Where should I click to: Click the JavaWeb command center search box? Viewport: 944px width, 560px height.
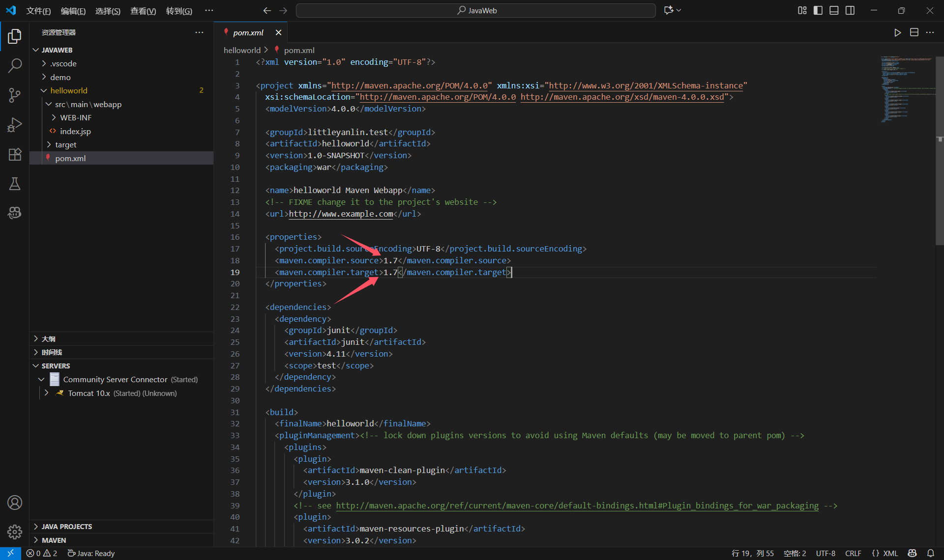pos(476,10)
